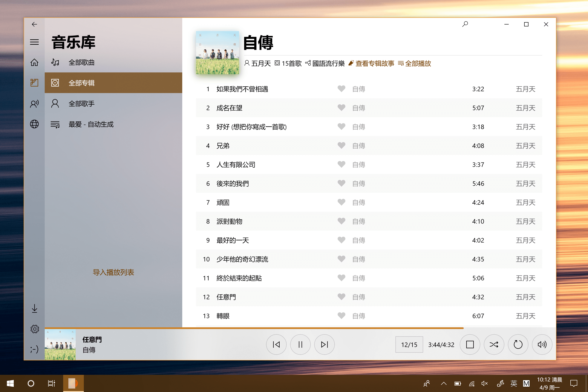Open Action Center notification icon
Viewport: 588px width, 392px height.
(574, 383)
